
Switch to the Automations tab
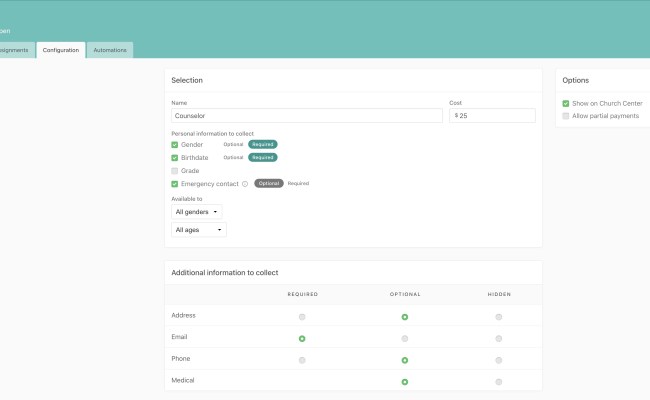(x=110, y=50)
